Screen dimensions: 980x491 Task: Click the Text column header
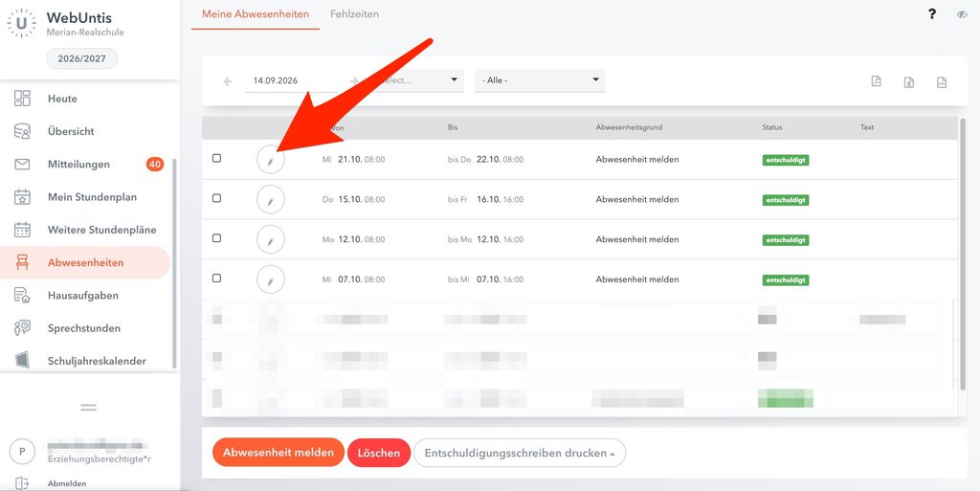click(x=867, y=126)
